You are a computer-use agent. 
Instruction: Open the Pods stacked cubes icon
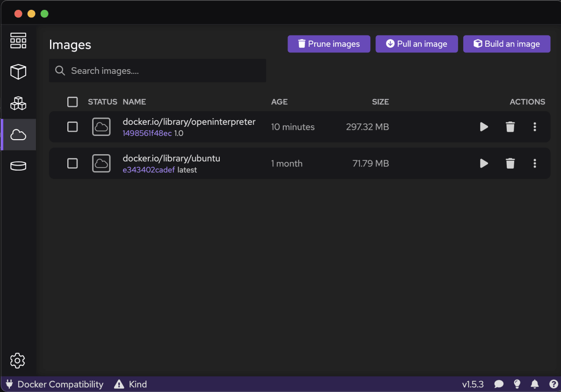pyautogui.click(x=18, y=103)
